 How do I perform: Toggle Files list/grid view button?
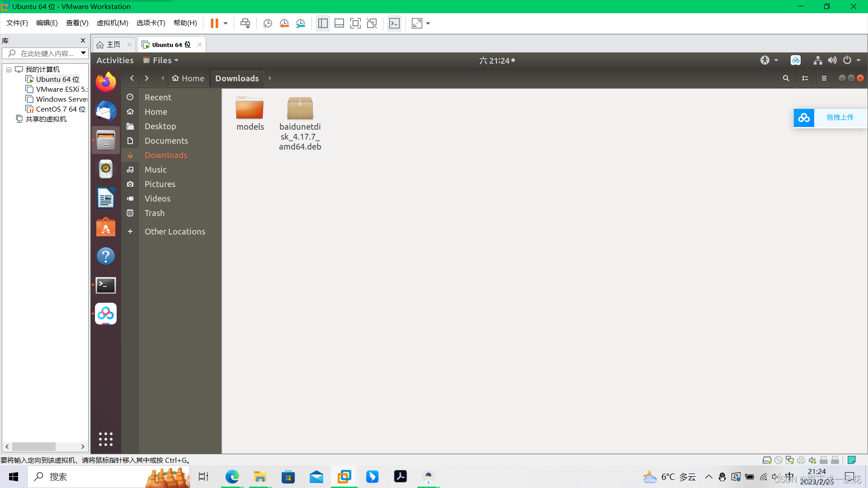tap(805, 78)
